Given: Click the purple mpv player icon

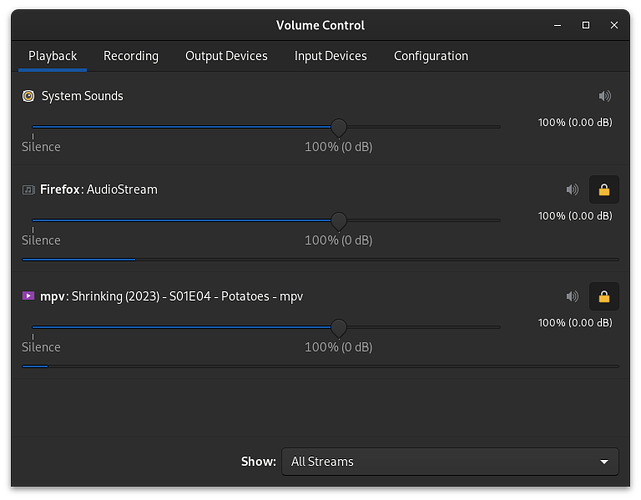Looking at the screenshot, I should pos(28,296).
